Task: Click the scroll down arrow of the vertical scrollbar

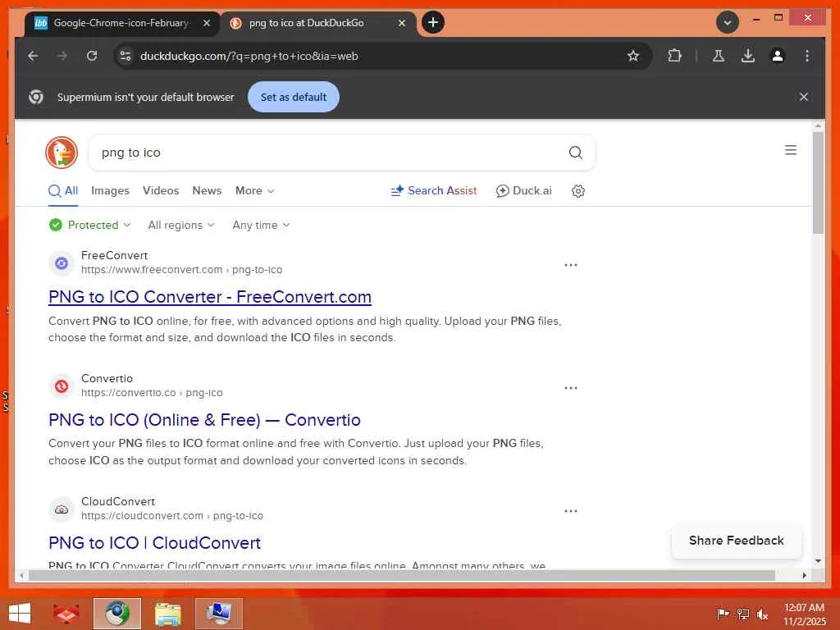Action: (818, 561)
